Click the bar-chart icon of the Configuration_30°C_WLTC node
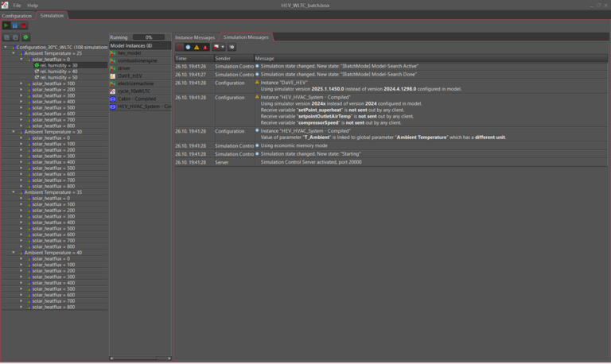 [13, 47]
